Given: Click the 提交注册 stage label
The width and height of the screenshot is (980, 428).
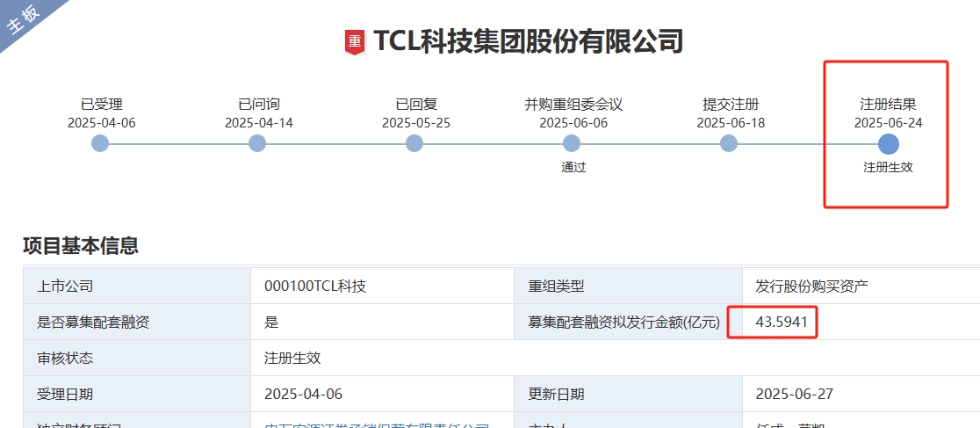Looking at the screenshot, I should click(731, 104).
